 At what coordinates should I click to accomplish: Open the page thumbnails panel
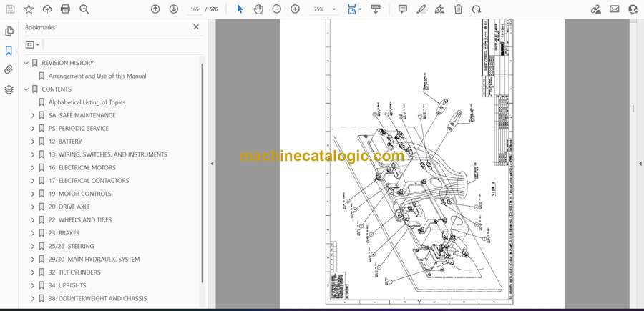coord(9,31)
